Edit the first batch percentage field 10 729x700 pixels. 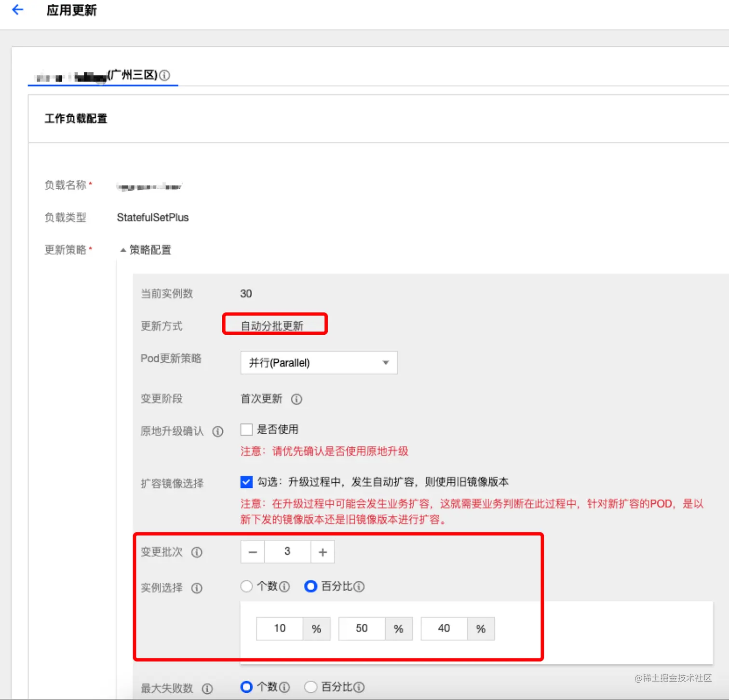[280, 629]
